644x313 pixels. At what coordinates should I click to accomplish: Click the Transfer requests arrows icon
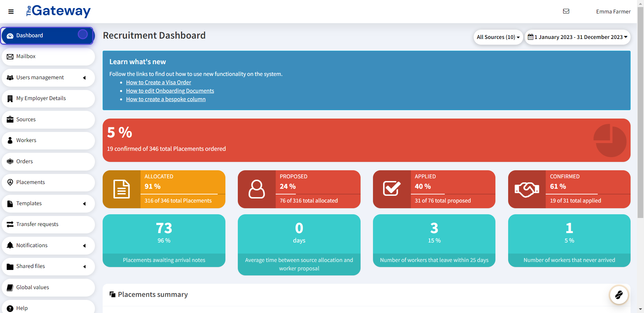click(10, 224)
